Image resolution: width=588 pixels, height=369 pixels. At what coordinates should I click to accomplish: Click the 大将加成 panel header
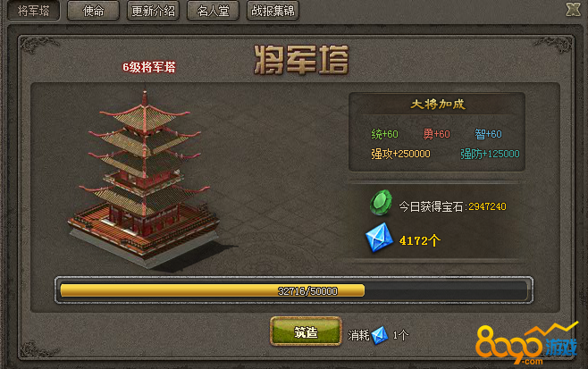pyautogui.click(x=438, y=105)
